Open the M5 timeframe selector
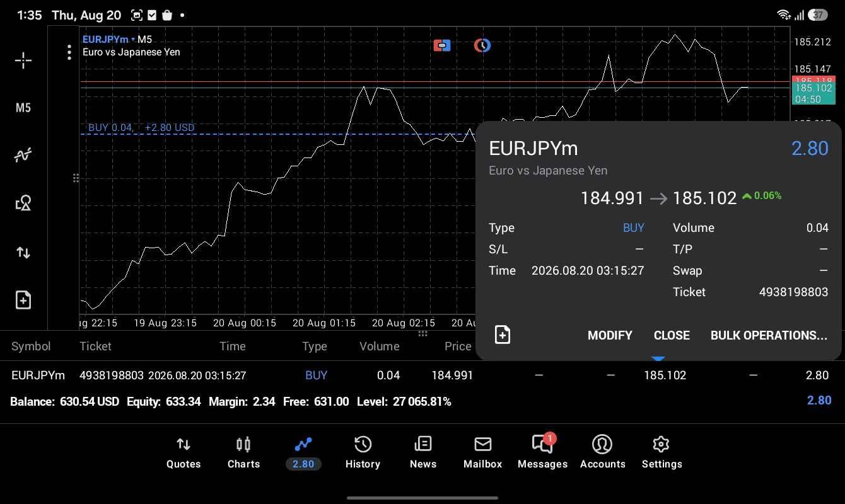 pyautogui.click(x=23, y=108)
